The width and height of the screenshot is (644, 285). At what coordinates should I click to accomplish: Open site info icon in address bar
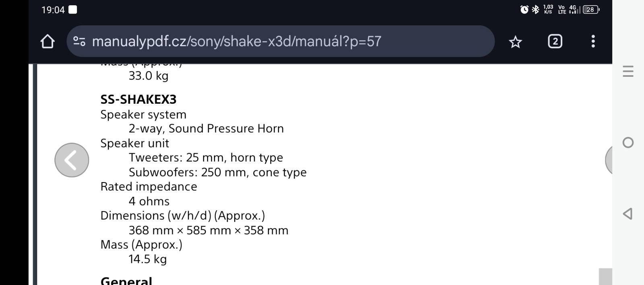tap(79, 41)
